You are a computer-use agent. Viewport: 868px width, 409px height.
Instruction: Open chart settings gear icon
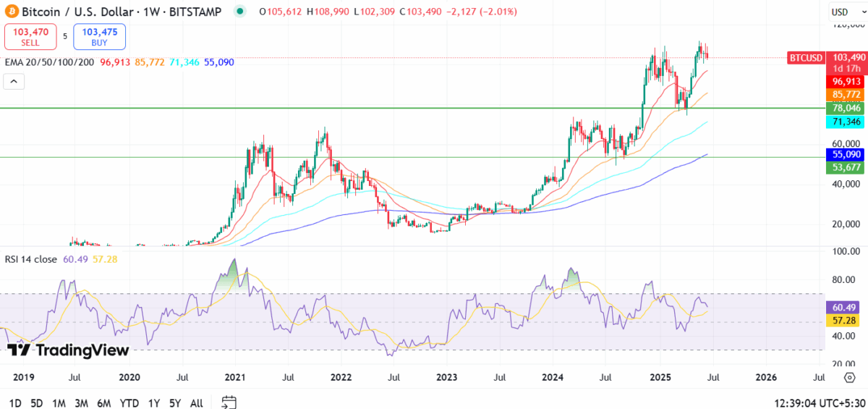(x=850, y=377)
